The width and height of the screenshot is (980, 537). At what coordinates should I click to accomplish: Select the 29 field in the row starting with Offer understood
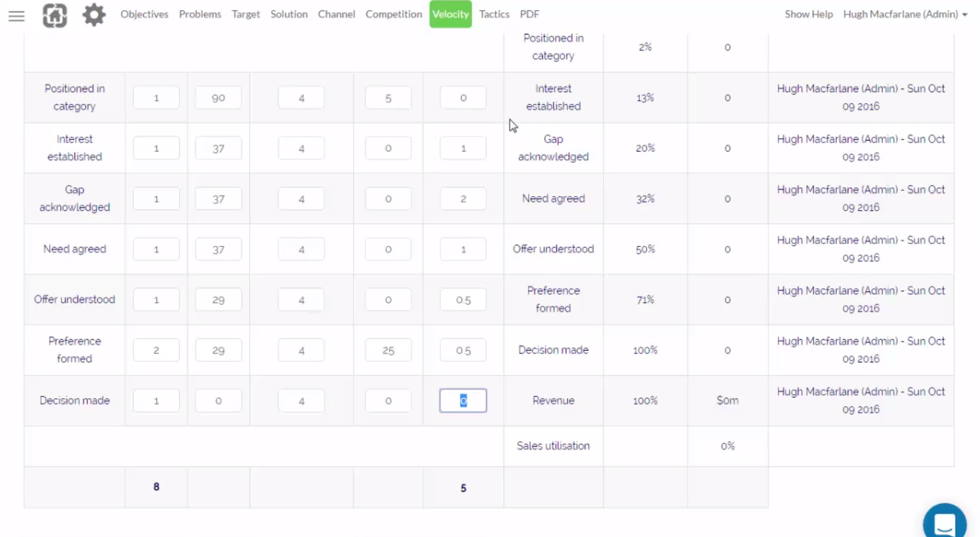point(218,299)
